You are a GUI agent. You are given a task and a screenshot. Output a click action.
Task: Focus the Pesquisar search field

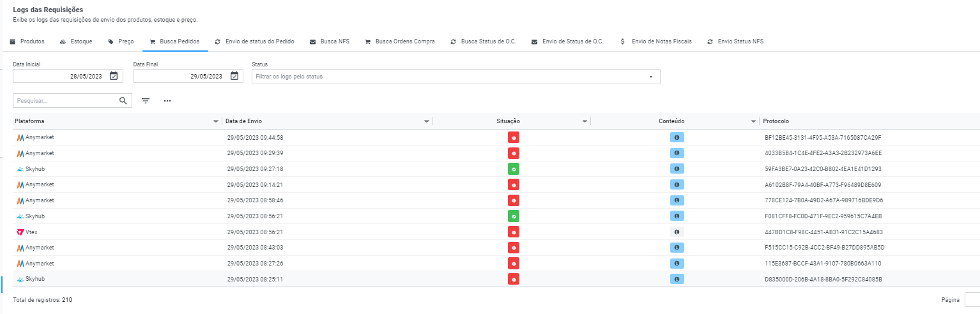pos(66,100)
